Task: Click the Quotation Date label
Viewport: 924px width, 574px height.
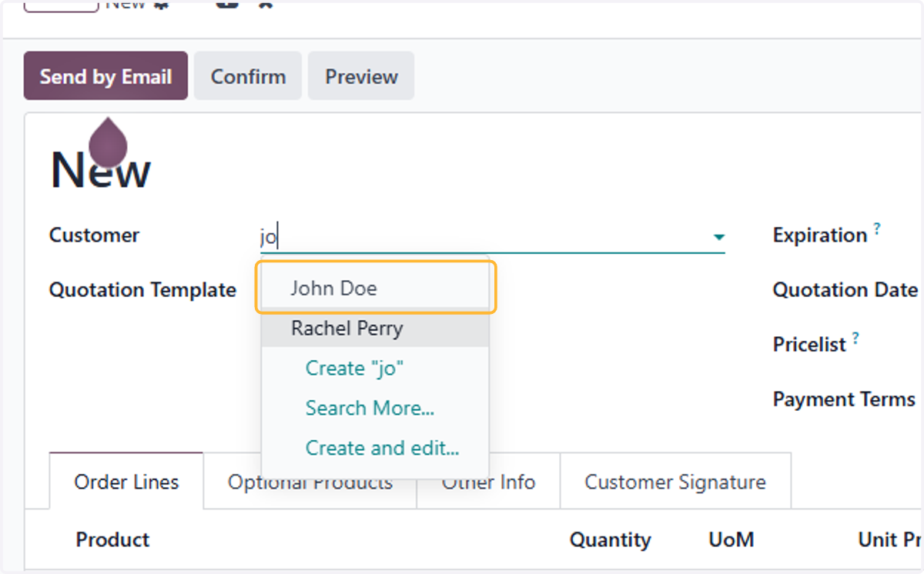Action: pos(845,290)
